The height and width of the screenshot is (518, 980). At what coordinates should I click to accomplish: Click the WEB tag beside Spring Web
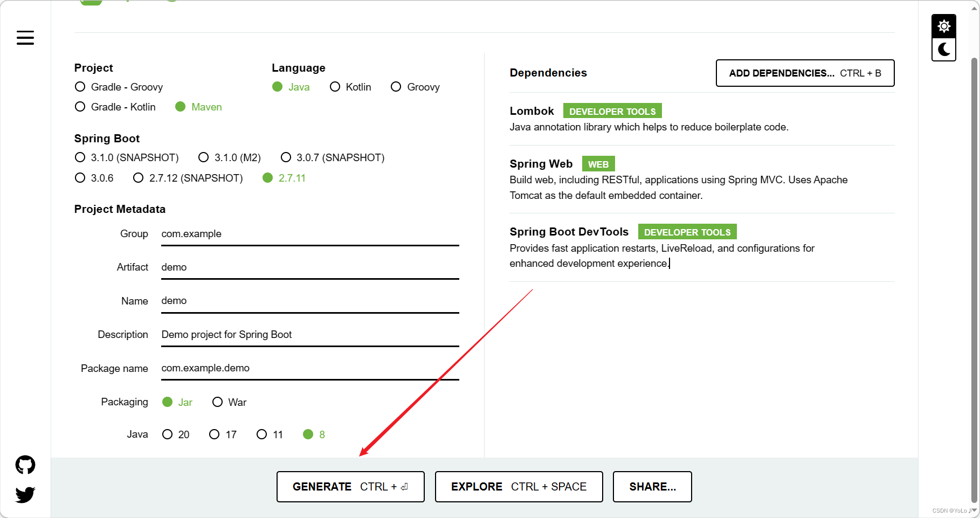click(x=598, y=164)
